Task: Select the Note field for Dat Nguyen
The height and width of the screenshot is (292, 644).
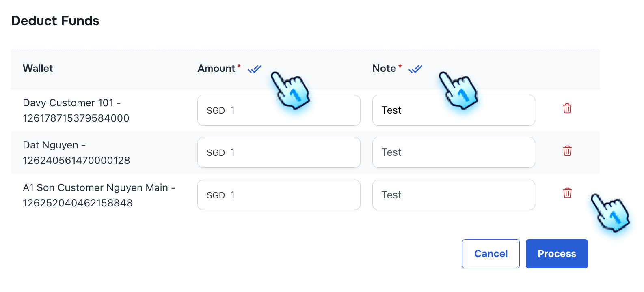Action: coord(454,152)
